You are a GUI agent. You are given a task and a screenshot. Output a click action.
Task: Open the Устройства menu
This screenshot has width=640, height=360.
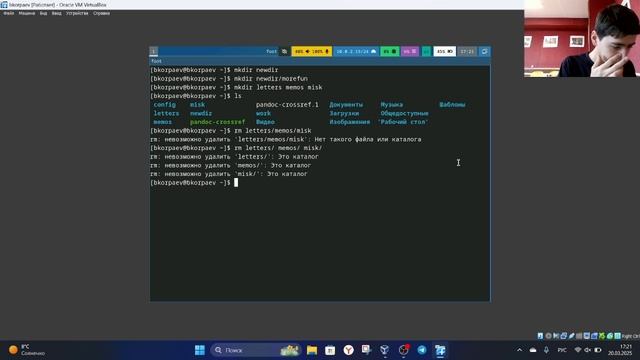[x=77, y=13]
